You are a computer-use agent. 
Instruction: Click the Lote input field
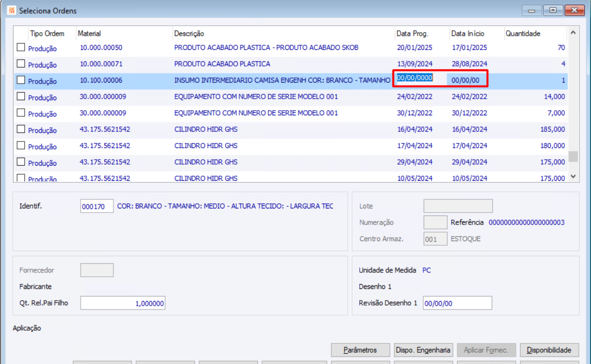[x=458, y=206]
